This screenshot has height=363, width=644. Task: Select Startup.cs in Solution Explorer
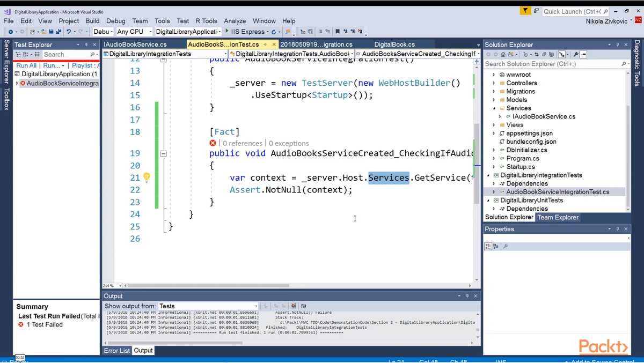520,167
